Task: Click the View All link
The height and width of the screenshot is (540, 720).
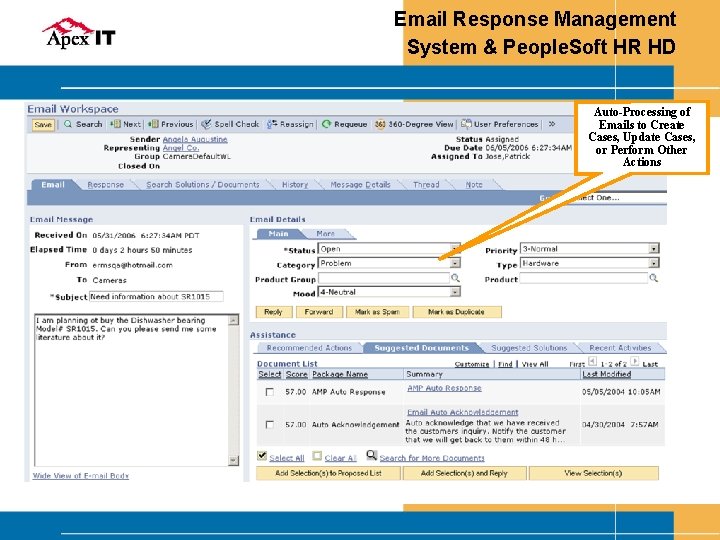Action: (535, 364)
